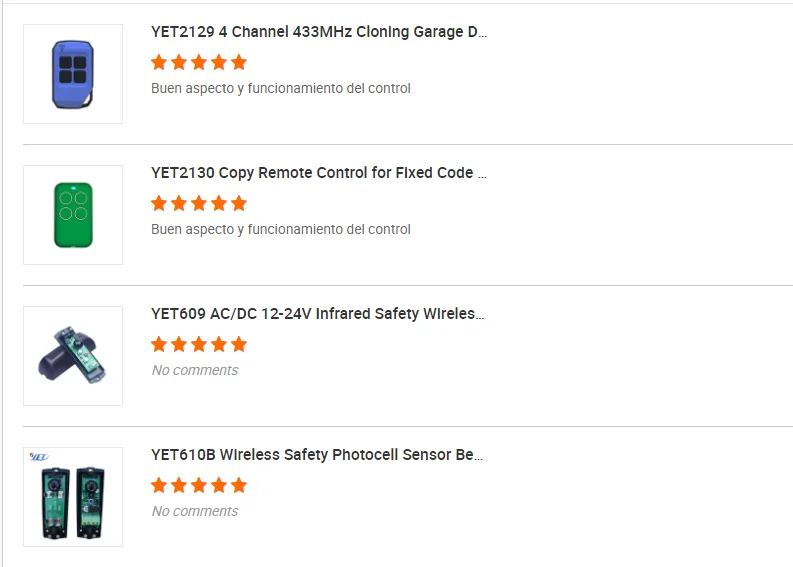Click "No comments" under YET609 product
The width and height of the screenshot is (793, 567).
[195, 370]
